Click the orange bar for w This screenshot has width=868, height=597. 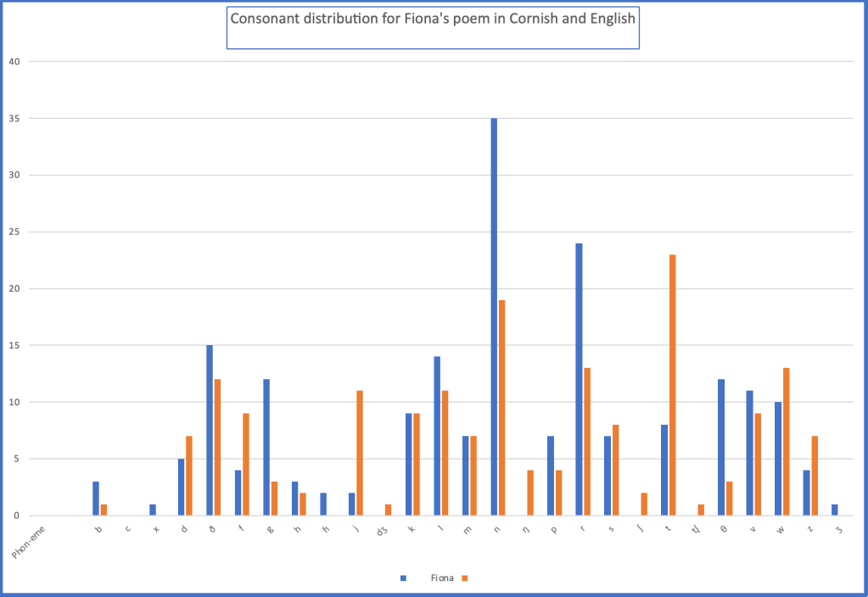click(x=785, y=441)
